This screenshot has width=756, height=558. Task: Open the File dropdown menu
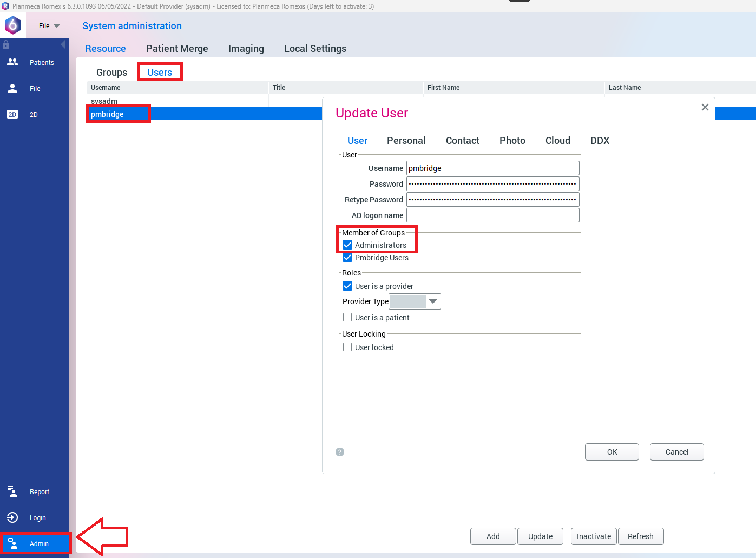coord(49,25)
